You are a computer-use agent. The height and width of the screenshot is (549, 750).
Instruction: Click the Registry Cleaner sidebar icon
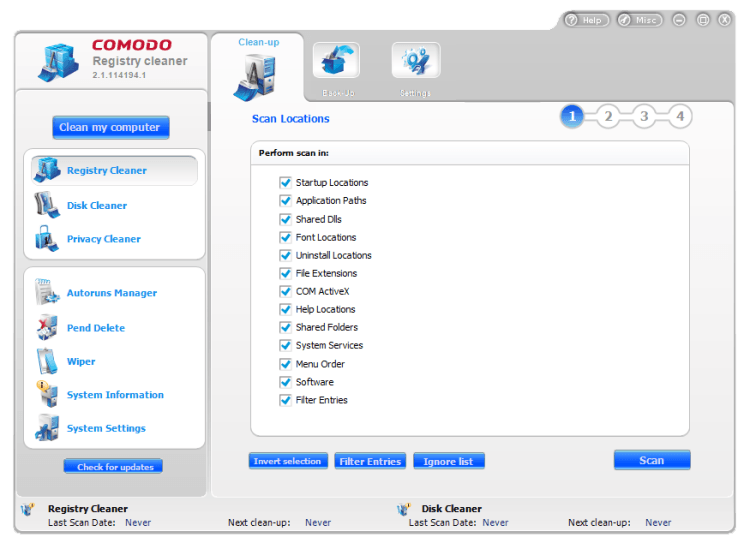(47, 170)
